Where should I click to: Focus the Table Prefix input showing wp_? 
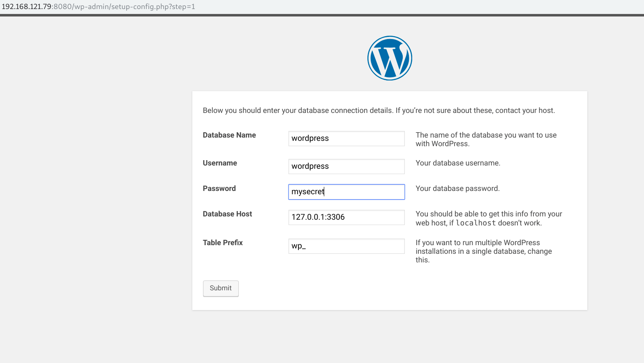coord(346,246)
